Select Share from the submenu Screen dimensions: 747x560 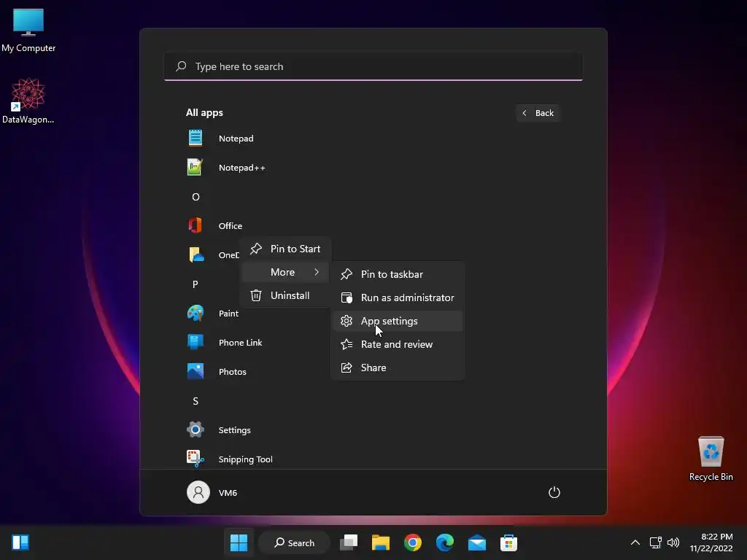(x=398, y=367)
